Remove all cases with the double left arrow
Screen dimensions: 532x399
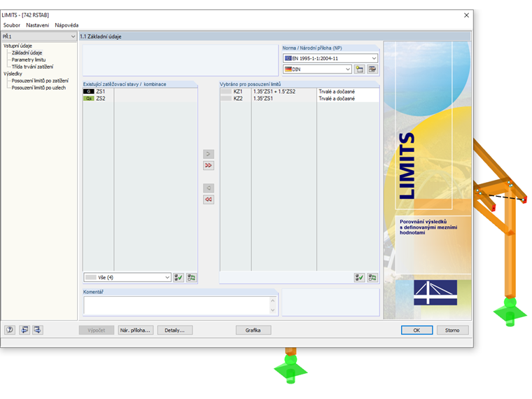tap(209, 199)
